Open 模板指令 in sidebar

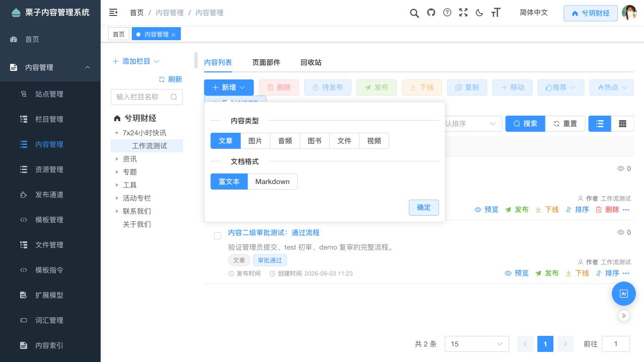click(x=50, y=270)
